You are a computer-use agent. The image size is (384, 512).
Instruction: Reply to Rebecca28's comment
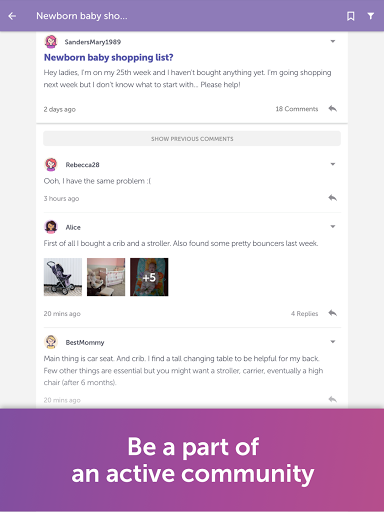point(333,198)
